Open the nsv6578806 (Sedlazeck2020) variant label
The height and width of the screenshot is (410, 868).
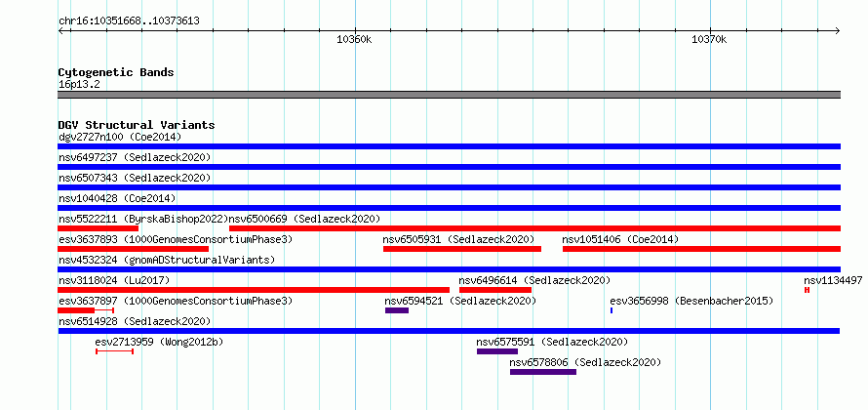point(586,362)
